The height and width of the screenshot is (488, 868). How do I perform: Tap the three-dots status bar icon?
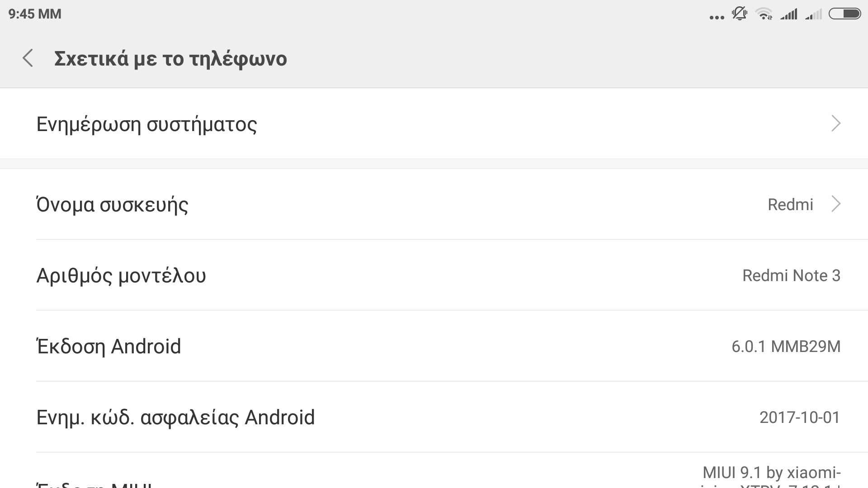pyautogui.click(x=717, y=17)
